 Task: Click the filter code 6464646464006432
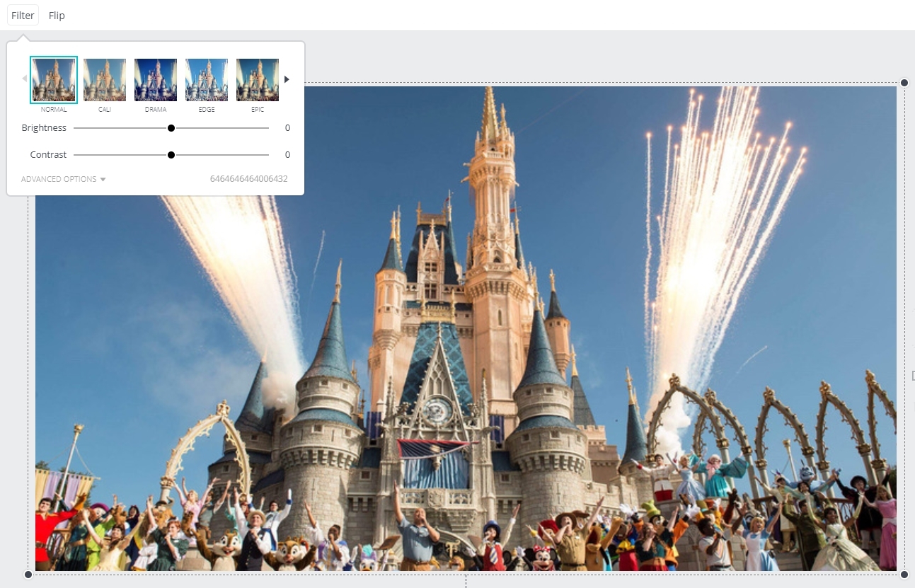click(248, 179)
